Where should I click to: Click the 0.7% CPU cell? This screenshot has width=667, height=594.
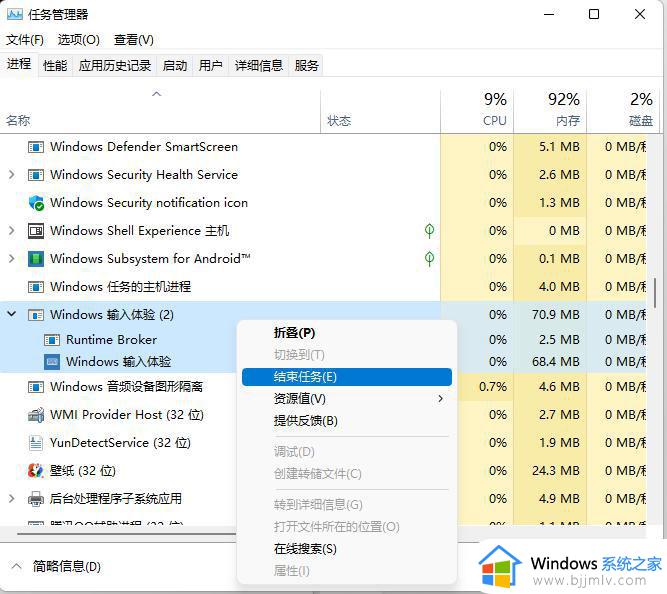click(486, 387)
